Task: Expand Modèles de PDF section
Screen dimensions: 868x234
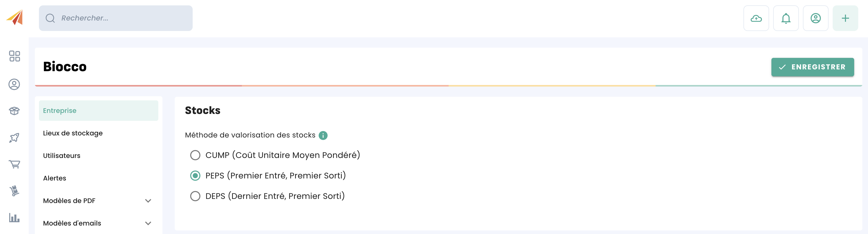Action: (148, 201)
